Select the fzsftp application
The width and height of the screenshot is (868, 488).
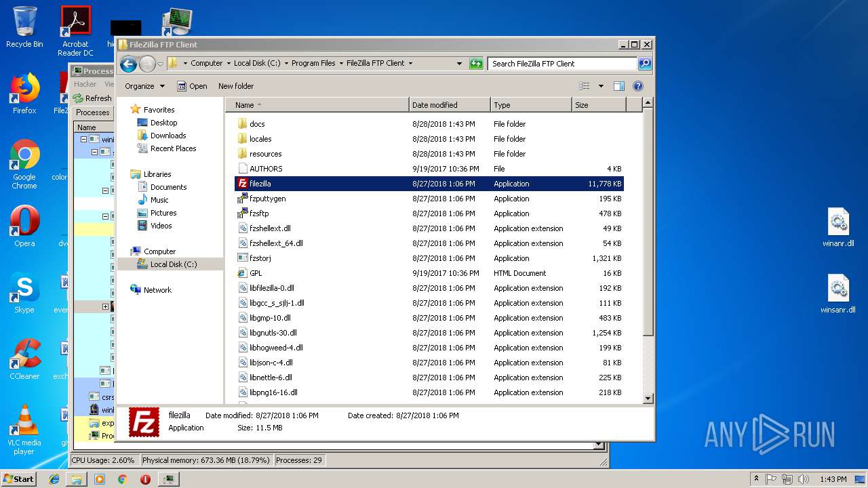tap(429, 213)
